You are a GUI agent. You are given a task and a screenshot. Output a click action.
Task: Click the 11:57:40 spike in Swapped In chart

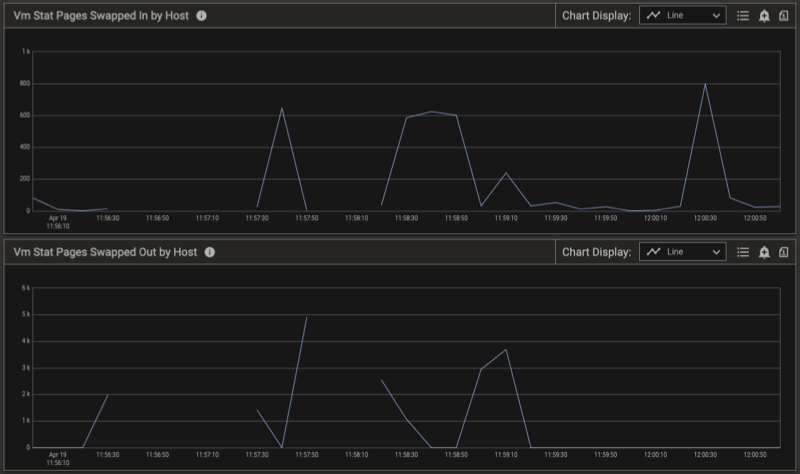point(282,108)
